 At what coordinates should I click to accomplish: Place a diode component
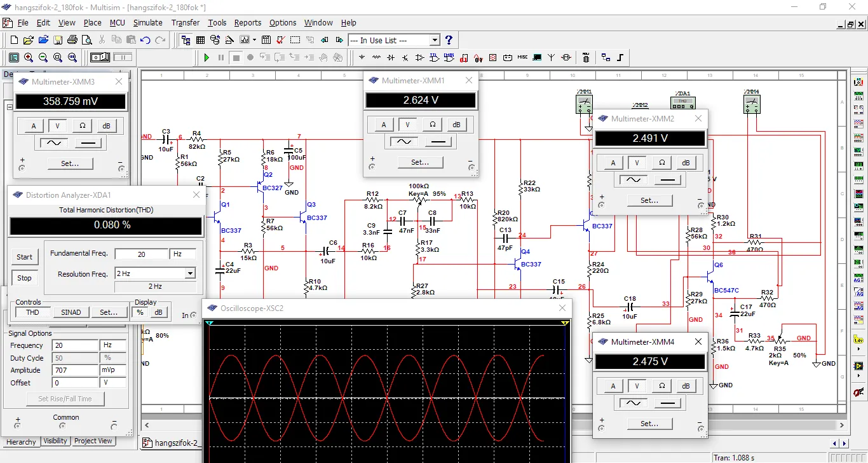(x=391, y=57)
